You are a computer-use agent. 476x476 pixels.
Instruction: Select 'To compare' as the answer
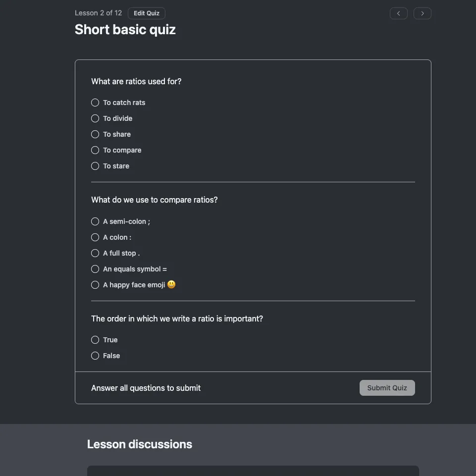[x=95, y=150]
